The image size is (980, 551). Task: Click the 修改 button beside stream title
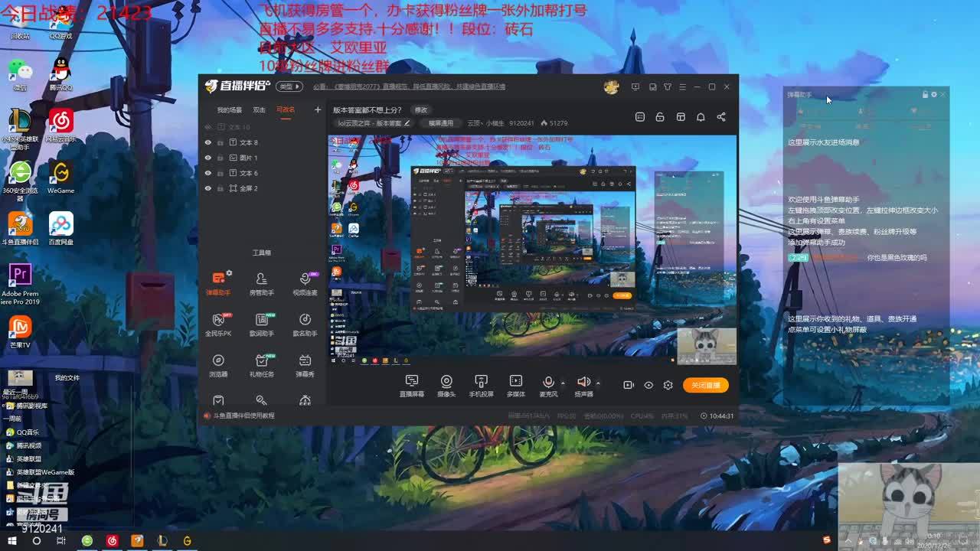421,110
